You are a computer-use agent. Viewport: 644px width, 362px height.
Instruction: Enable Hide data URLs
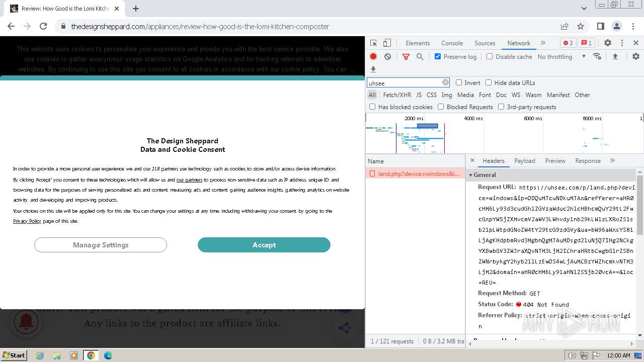click(489, 82)
